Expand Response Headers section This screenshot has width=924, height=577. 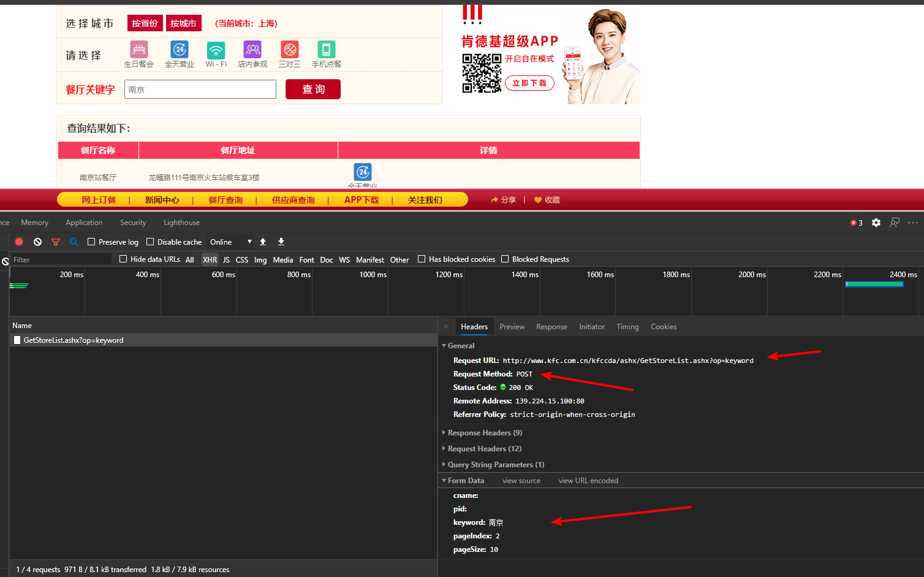(482, 433)
